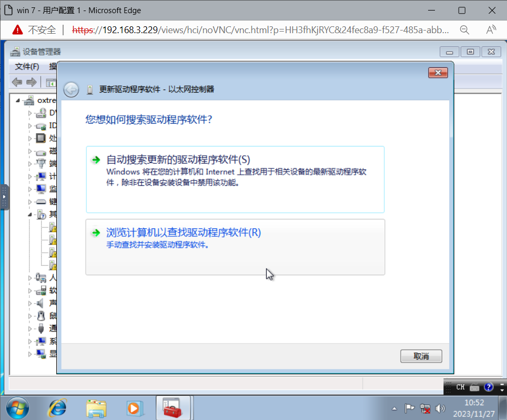The image size is (507, 420).
Task: Expand the processor category in device tree
Action: coord(30,138)
